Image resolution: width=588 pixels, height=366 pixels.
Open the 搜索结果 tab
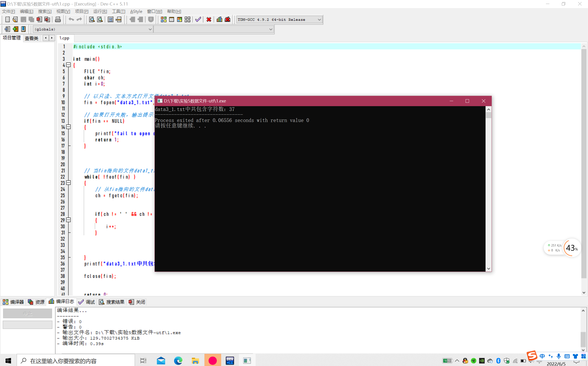coord(112,302)
